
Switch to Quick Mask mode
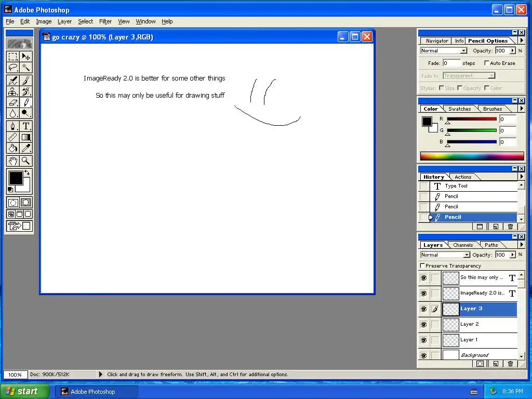26,203
